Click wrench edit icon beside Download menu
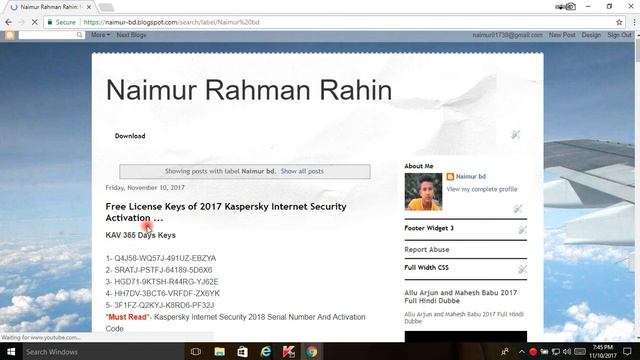Screen dimensions: 640x360 tap(516, 134)
